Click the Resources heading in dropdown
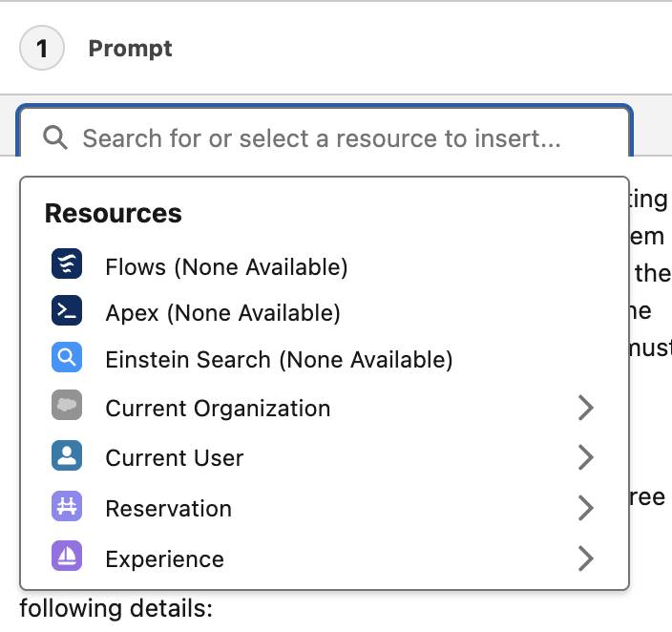 pos(114,213)
